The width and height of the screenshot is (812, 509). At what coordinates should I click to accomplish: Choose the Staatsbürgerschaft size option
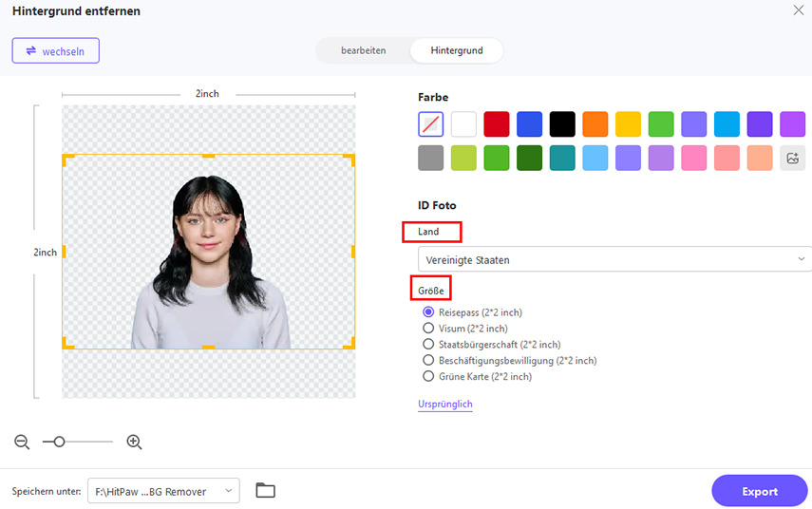click(x=427, y=345)
